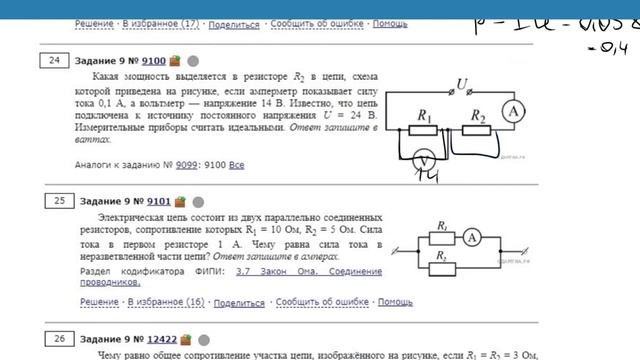Image resolution: width=640 pixels, height=360 pixels.
Task: Open task number 12422 link
Action: (162, 339)
